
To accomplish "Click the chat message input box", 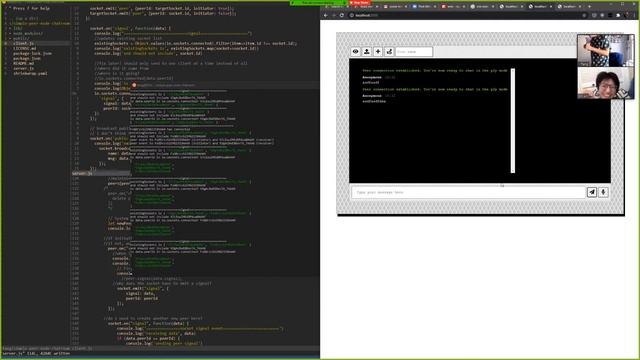I will pos(469,192).
